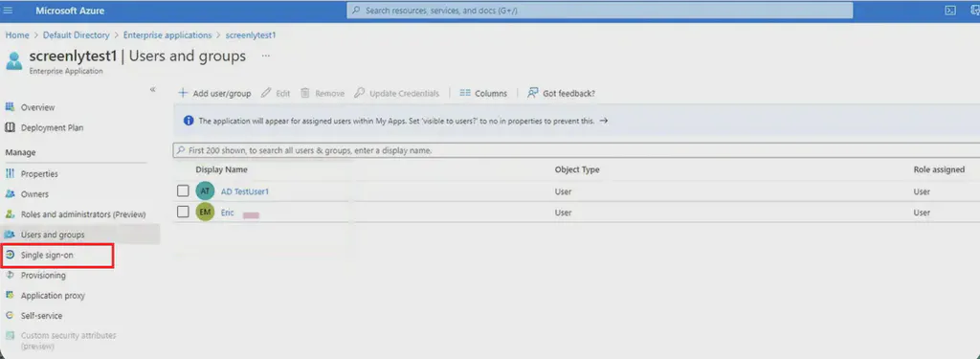Click the Properties bars icon
This screenshot has height=359, width=980.
click(10, 174)
